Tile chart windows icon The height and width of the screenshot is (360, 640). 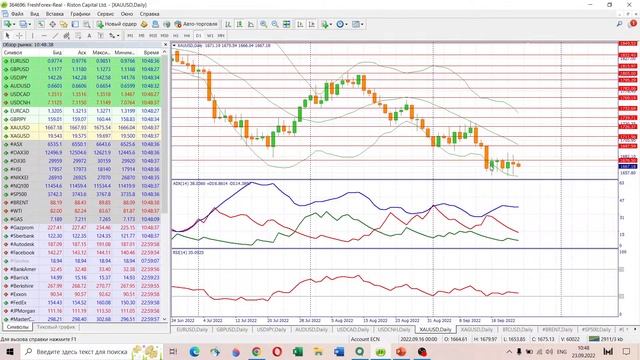286,24
